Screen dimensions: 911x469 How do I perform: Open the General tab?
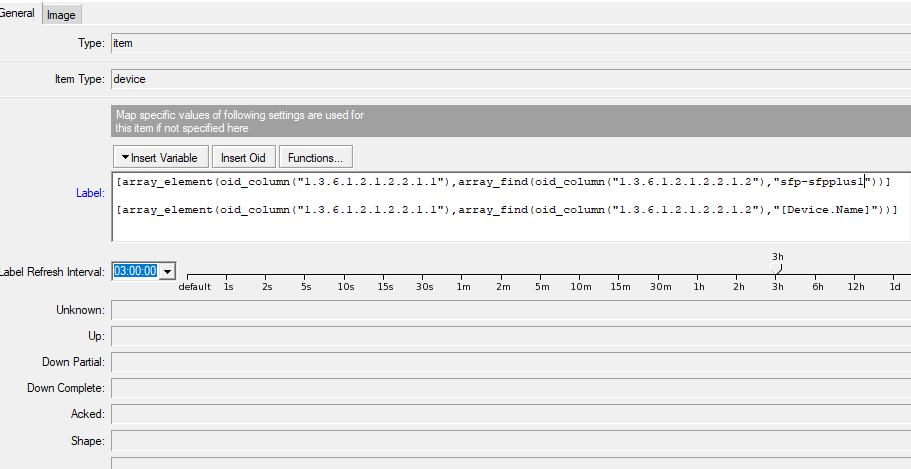pos(17,13)
